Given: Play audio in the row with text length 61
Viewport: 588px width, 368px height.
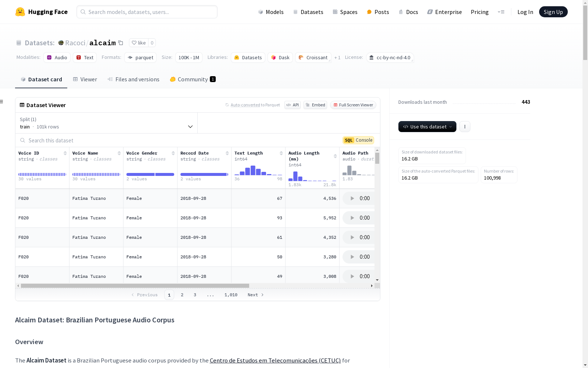Looking at the screenshot, I should [x=352, y=237].
